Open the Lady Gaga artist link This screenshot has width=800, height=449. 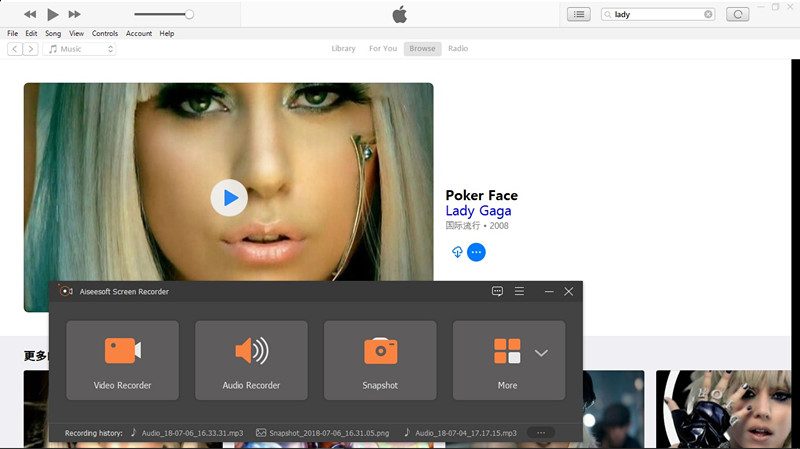pyautogui.click(x=478, y=211)
